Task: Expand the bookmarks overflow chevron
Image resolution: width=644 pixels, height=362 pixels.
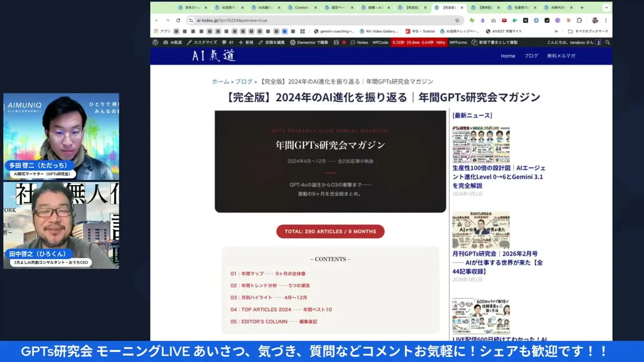Action: tap(557, 31)
